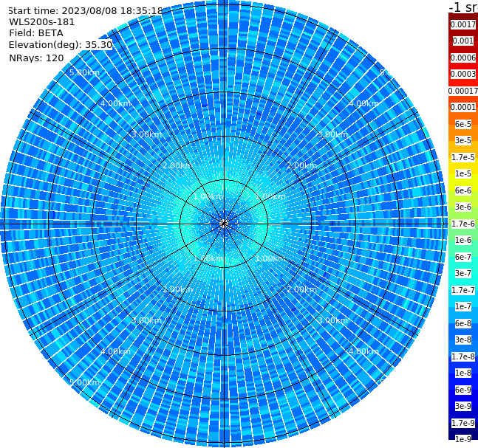Click the 0.0001 colorbar label
The image size is (478, 448).
pyautogui.click(x=463, y=108)
